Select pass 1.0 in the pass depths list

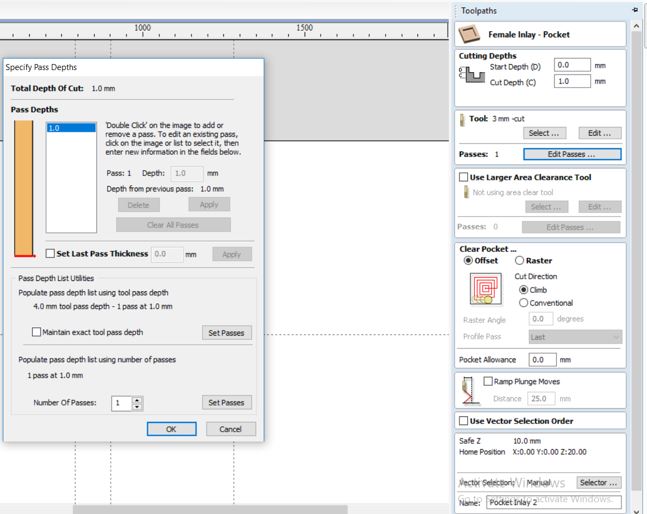71,128
